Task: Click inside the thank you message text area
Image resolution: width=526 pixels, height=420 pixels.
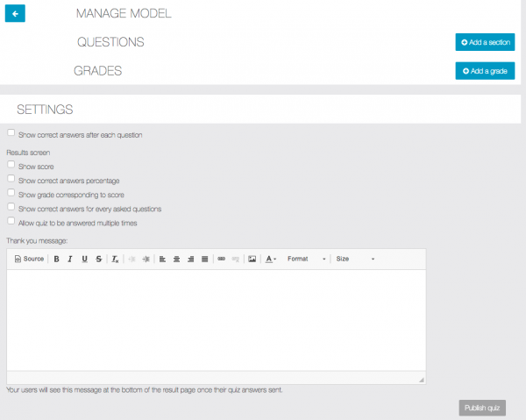Action: tap(216, 320)
